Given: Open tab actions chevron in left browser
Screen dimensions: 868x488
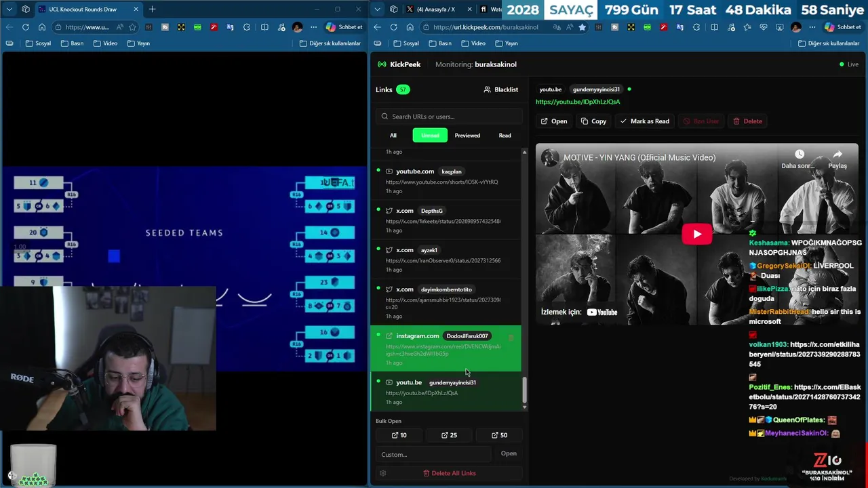Looking at the screenshot, I should click(9, 9).
